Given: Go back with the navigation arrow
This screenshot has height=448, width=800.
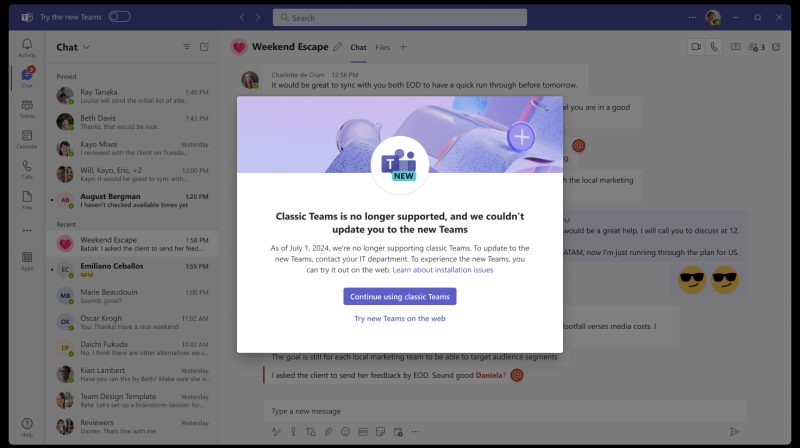Looking at the screenshot, I should point(242,17).
